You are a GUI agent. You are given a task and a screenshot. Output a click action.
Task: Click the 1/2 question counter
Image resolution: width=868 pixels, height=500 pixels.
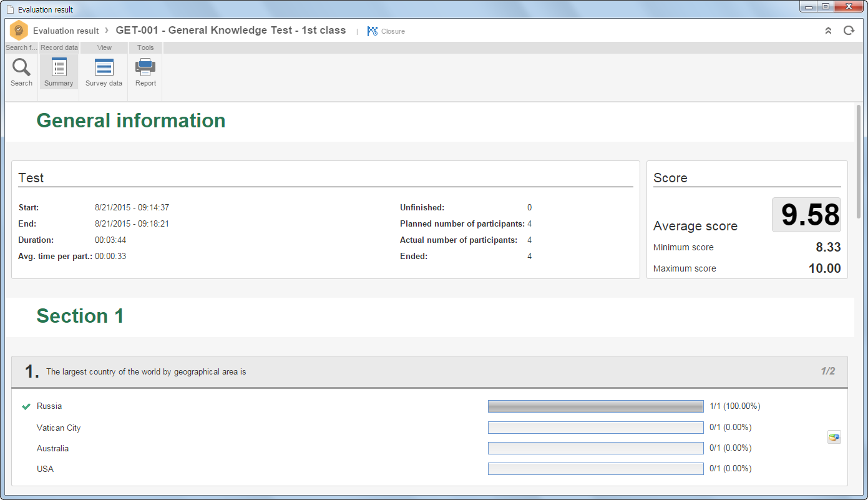tap(827, 371)
